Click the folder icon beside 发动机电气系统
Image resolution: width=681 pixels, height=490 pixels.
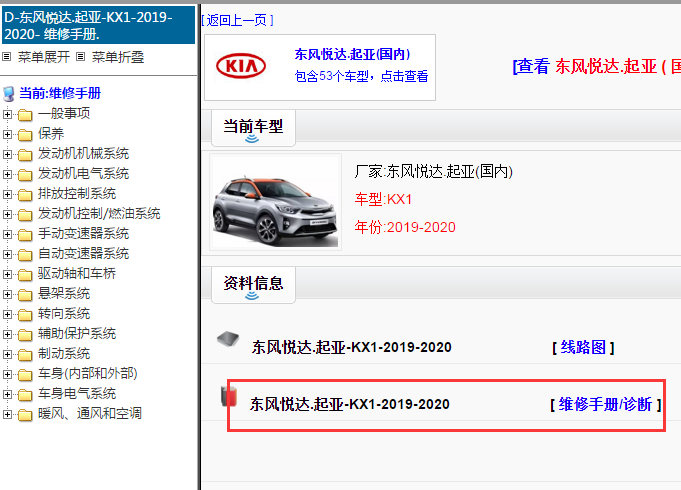pos(25,175)
